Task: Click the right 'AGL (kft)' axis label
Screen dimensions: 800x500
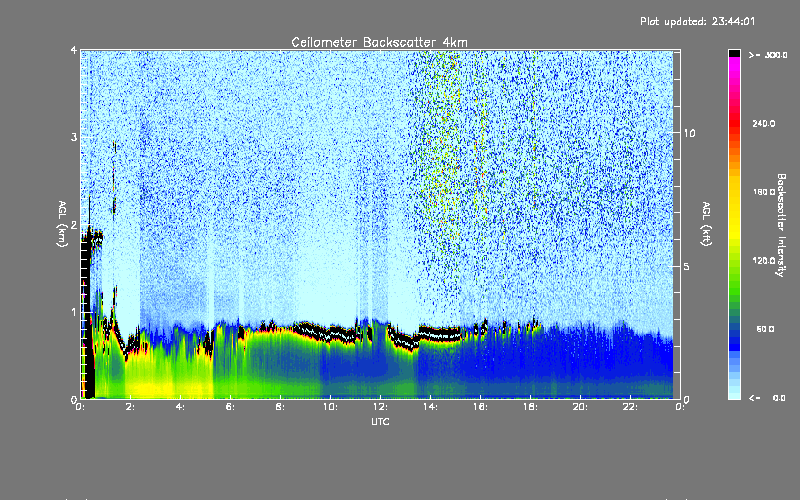Action: click(706, 224)
